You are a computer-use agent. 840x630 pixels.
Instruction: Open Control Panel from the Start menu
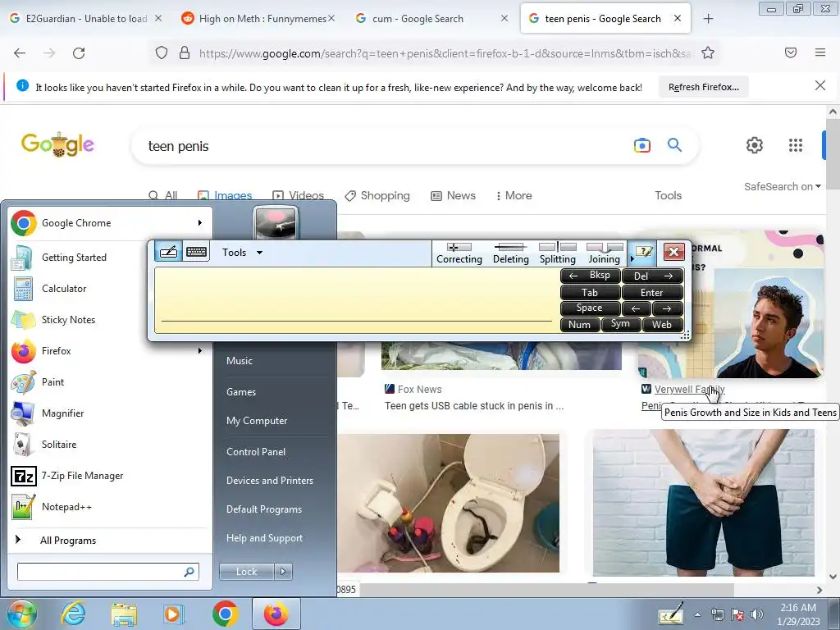point(256,452)
